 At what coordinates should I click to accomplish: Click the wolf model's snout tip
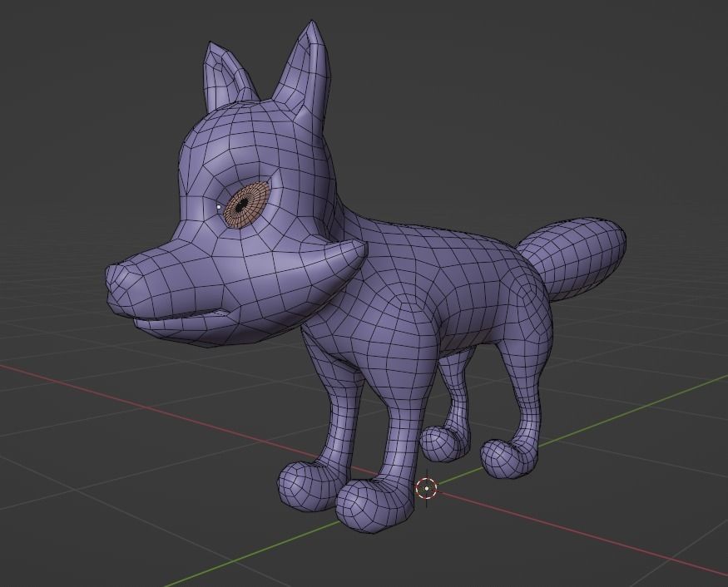point(117,281)
